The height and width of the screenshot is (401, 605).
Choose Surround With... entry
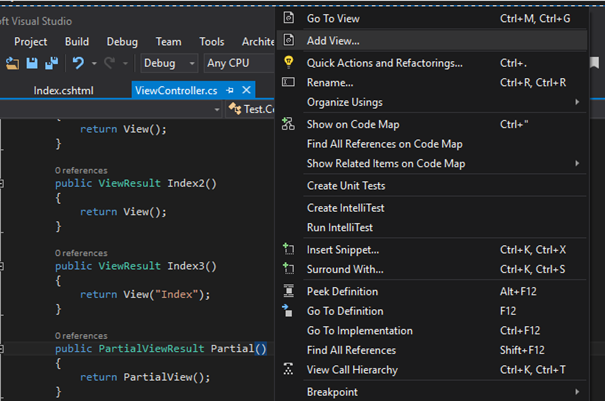[x=432, y=269]
